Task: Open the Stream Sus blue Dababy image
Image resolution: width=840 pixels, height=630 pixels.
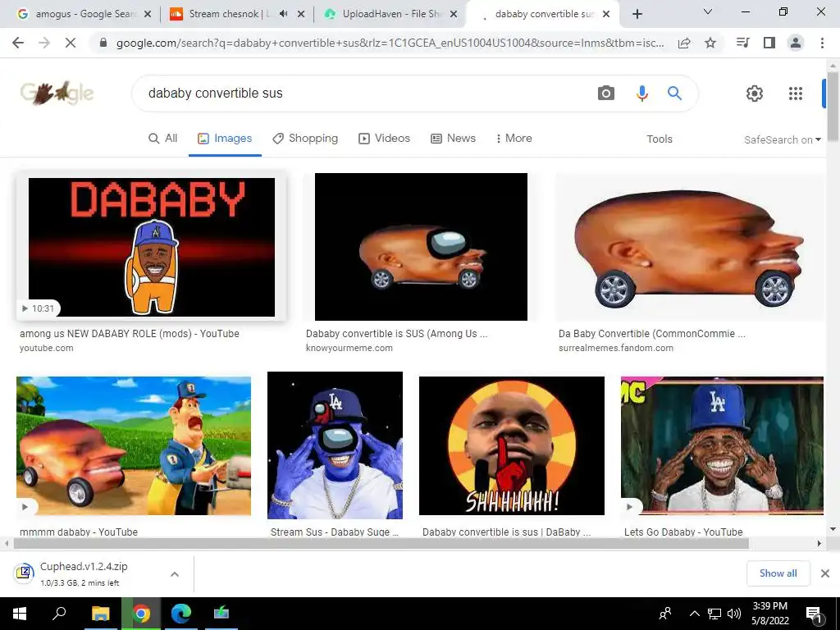Action: click(x=335, y=445)
